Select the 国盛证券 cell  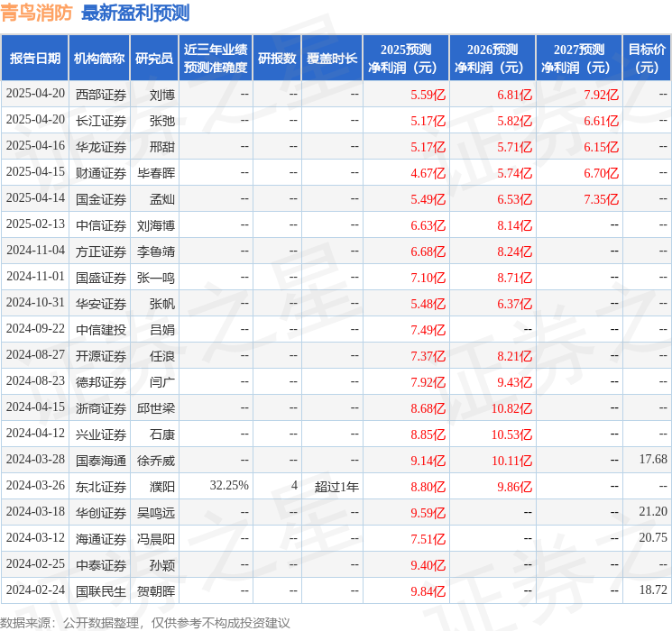[101, 278]
